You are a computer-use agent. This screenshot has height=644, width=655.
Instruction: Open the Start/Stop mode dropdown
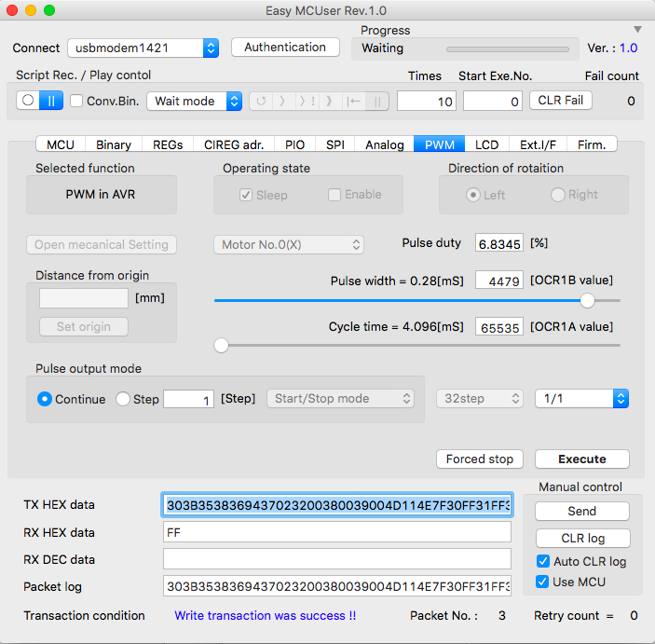pyautogui.click(x=340, y=399)
